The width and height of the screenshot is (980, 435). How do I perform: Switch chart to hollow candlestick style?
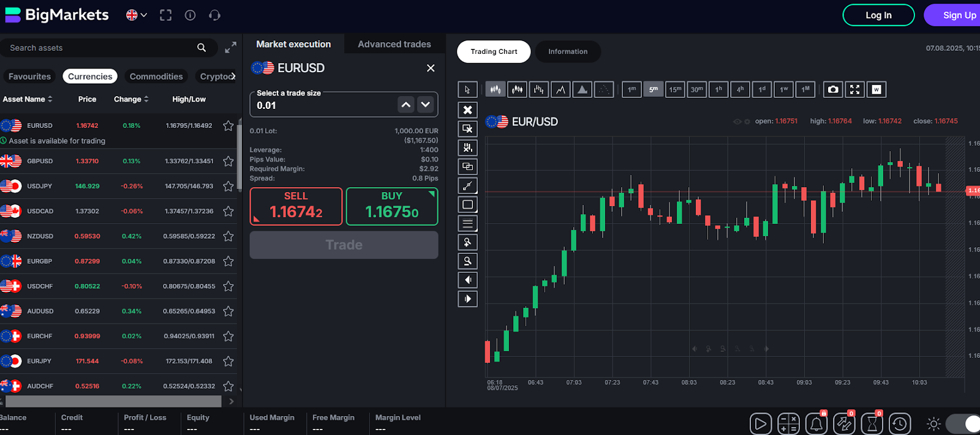(x=518, y=89)
